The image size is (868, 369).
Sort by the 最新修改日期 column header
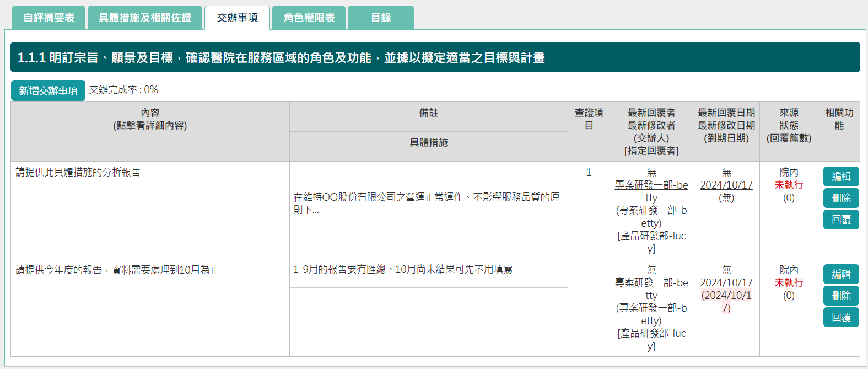coord(726,126)
